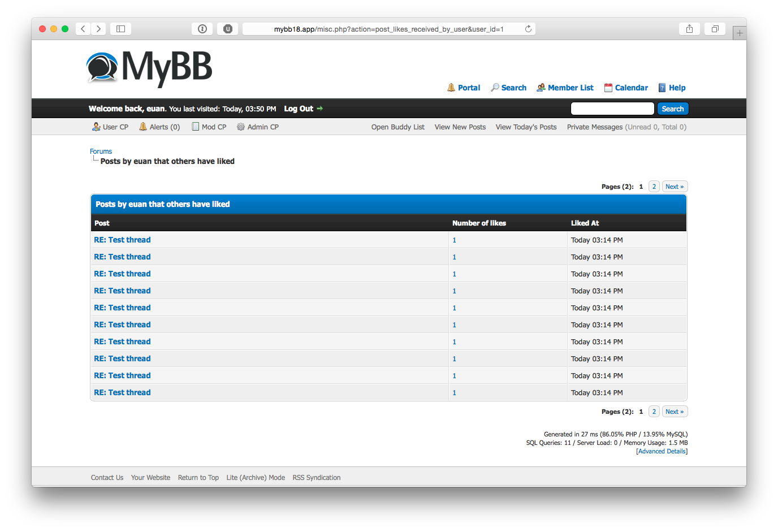Show the Safari sidebar

coord(120,29)
